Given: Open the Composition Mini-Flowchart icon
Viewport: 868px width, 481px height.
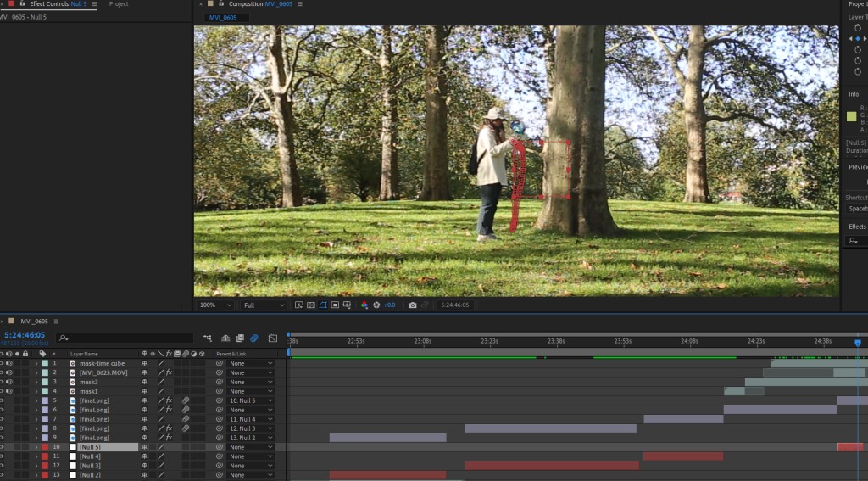Looking at the screenshot, I should coord(207,338).
